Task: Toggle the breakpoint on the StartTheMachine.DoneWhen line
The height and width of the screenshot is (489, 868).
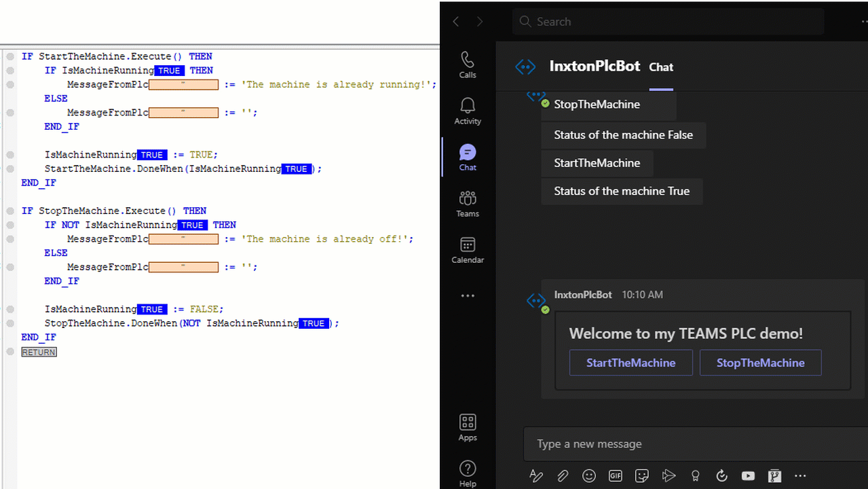Action: (10, 168)
